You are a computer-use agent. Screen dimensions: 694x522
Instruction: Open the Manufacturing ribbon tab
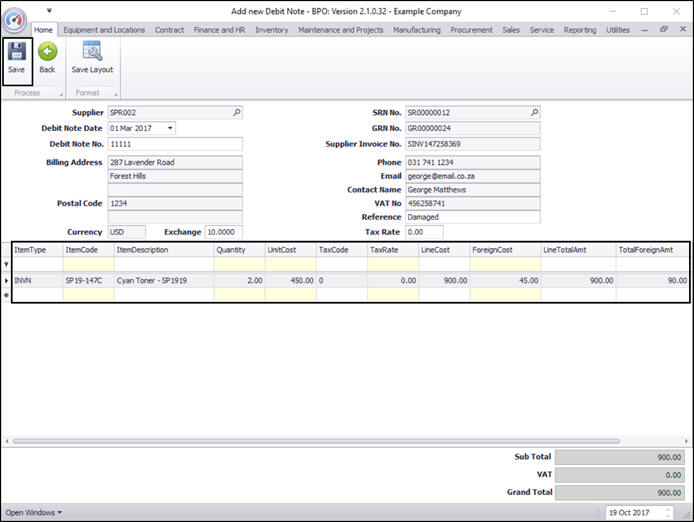417,30
